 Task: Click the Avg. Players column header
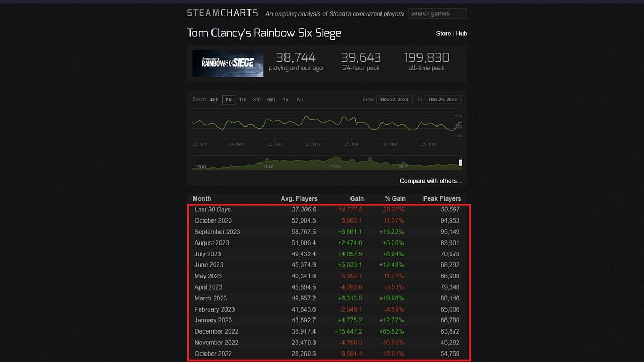point(299,198)
